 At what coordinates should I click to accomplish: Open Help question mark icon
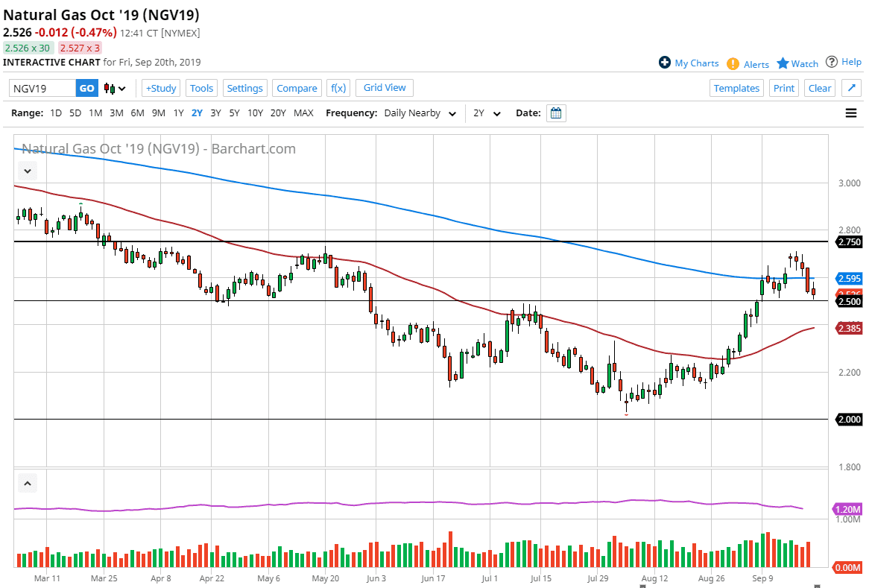832,62
